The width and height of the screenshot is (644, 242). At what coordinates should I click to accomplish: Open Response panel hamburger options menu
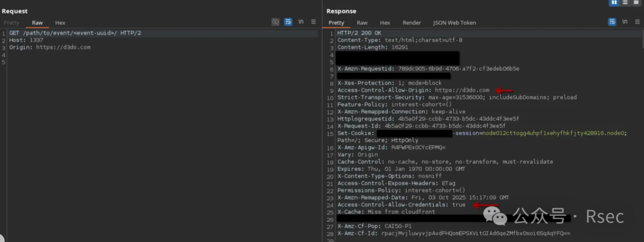pos(637,22)
